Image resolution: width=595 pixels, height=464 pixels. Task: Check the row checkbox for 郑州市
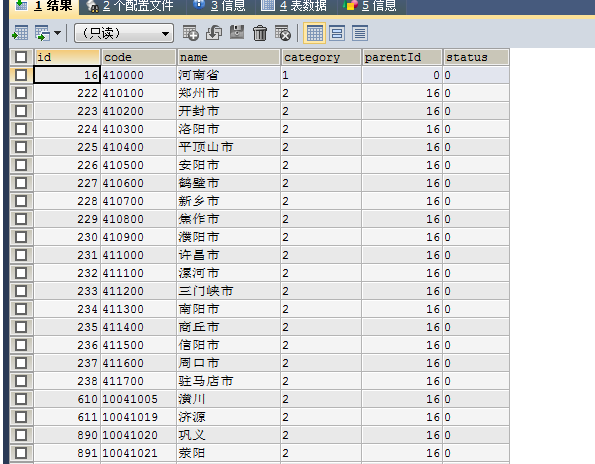(x=21, y=93)
